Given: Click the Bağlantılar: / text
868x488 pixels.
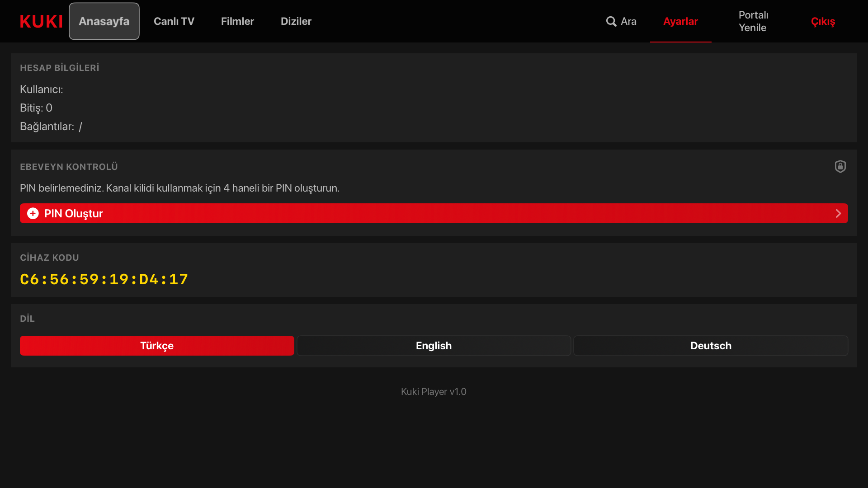Looking at the screenshot, I should tap(51, 127).
